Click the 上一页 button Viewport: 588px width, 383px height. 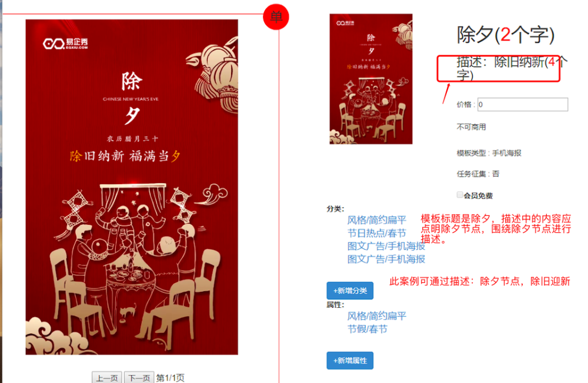(107, 377)
